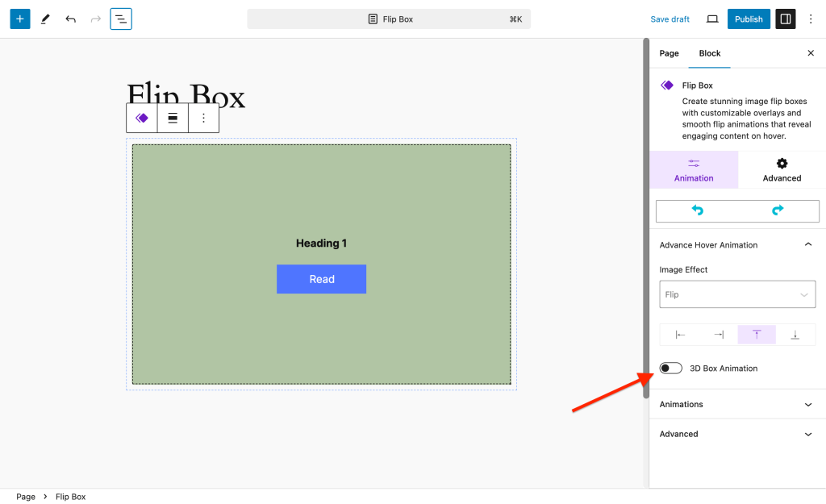The width and height of the screenshot is (826, 504).
Task: Open the block align control
Action: tap(173, 118)
